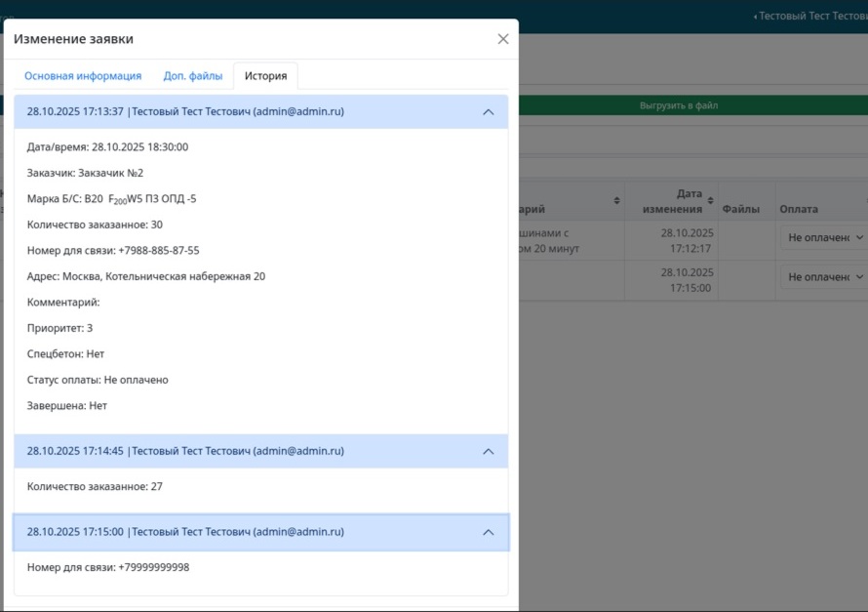
Task: Open the Доп. файлы tab
Action: pyautogui.click(x=192, y=76)
